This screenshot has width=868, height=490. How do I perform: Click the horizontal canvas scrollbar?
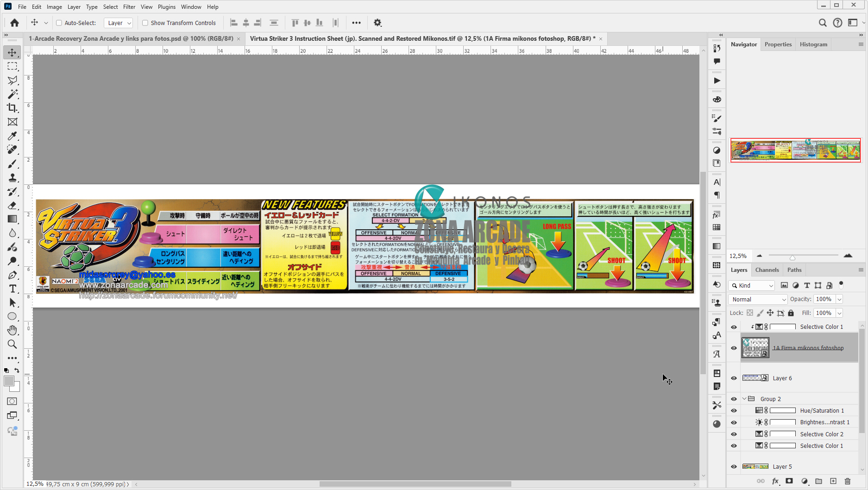coord(415,484)
